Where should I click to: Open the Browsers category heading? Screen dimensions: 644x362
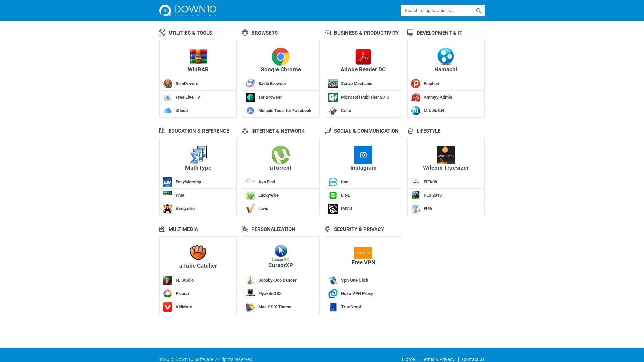coord(264,33)
